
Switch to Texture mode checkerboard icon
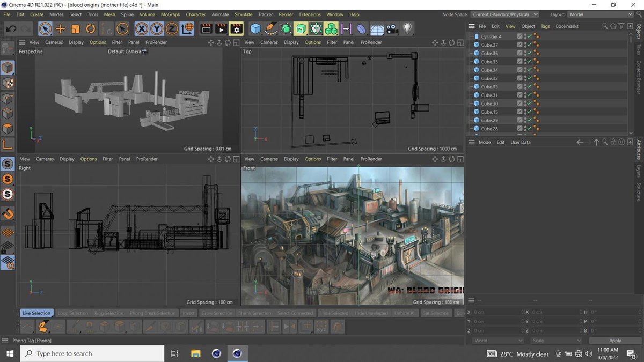pyautogui.click(x=8, y=83)
